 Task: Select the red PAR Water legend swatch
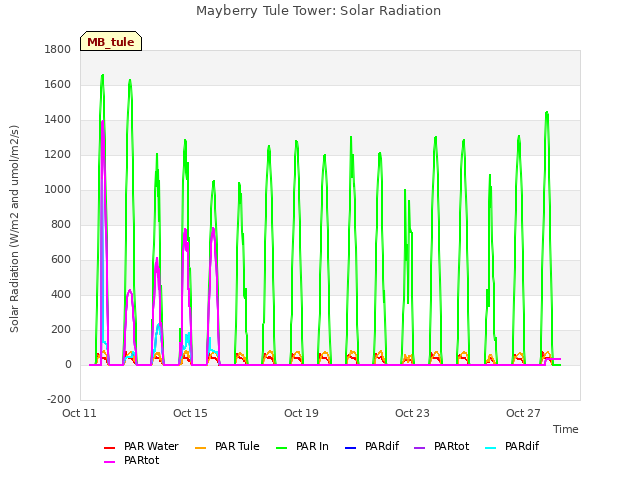point(109,448)
